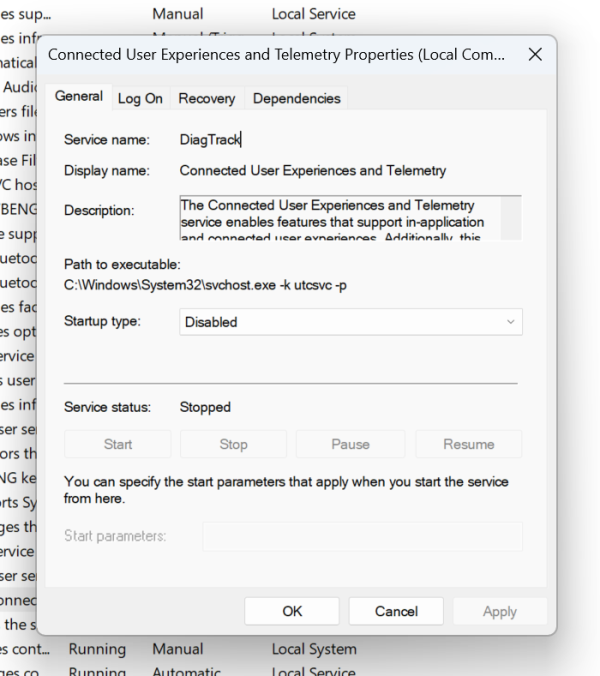
Task: Click the DiagTrack service name field
Action: [x=211, y=140]
